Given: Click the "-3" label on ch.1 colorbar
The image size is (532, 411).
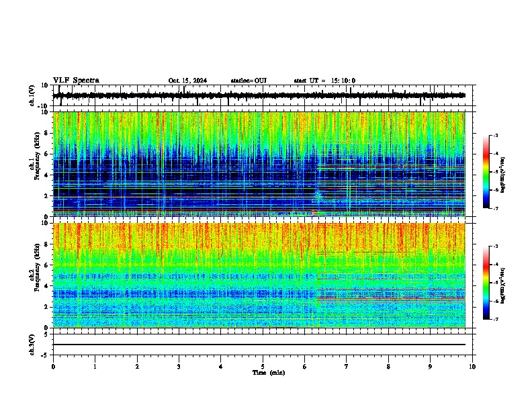Looking at the screenshot, I should tap(496, 135).
